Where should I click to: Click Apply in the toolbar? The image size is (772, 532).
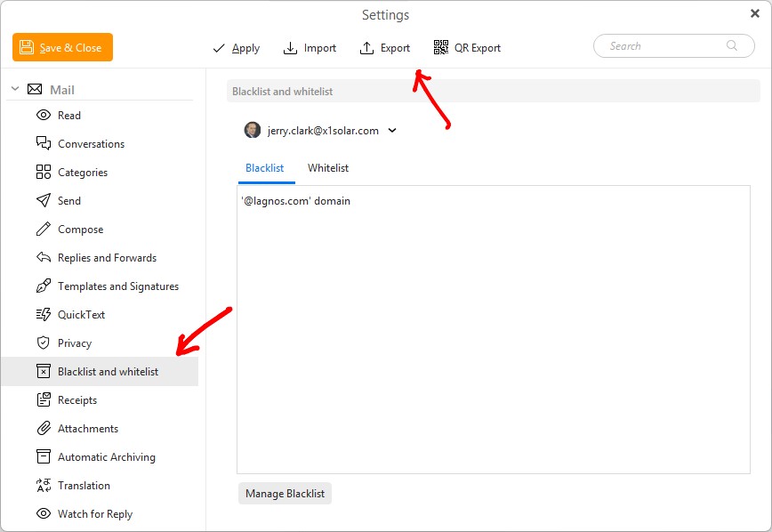(236, 48)
